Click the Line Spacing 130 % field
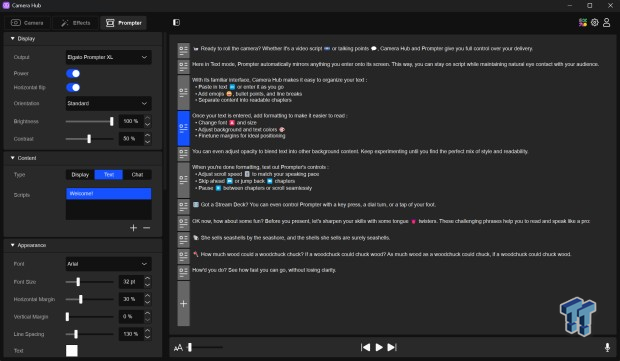Image resolution: width=620 pixels, height=361 pixels. [x=131, y=334]
